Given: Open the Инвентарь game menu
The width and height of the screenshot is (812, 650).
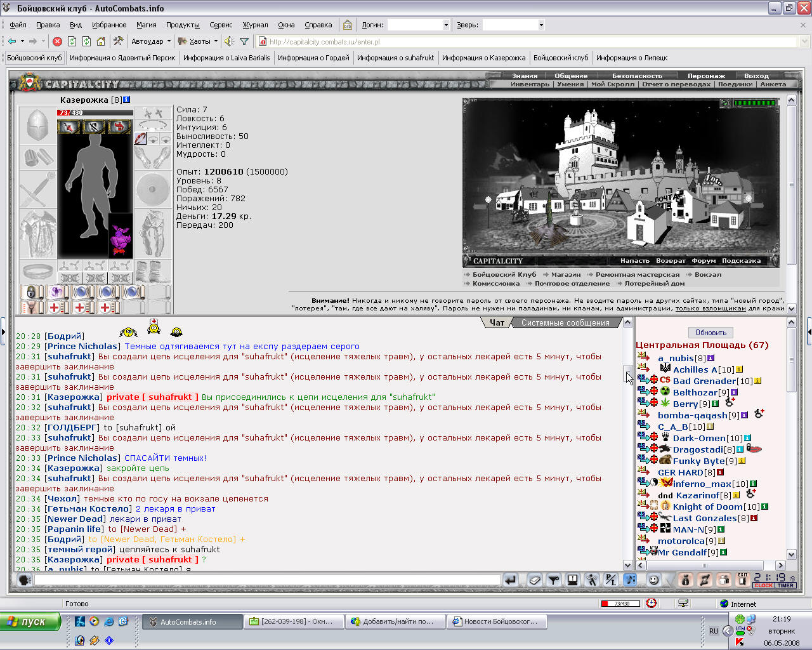Looking at the screenshot, I should point(530,84).
